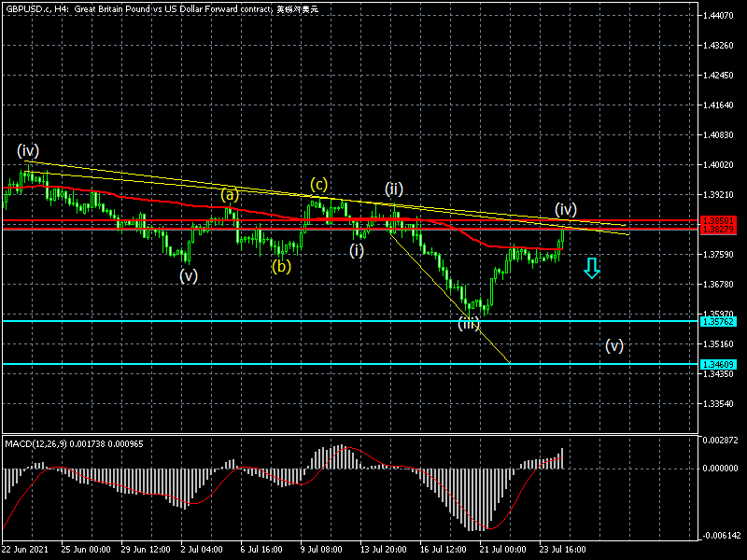This screenshot has width=747, height=560.
Task: Select the yellow (b) wave label
Action: point(281,266)
